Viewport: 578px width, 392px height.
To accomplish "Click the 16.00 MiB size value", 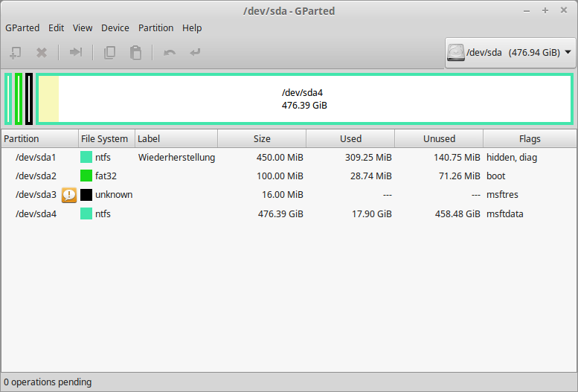I will pos(283,195).
